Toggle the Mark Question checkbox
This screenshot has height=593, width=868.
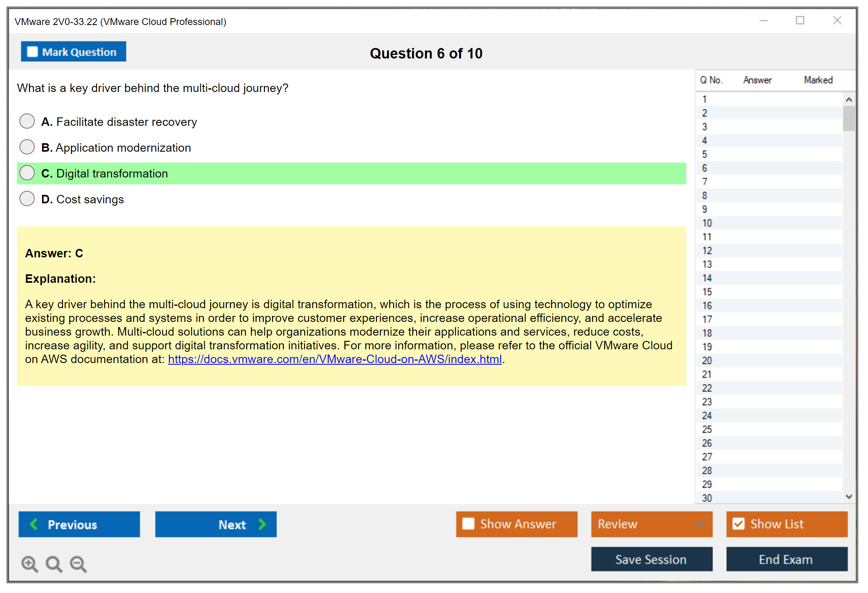click(32, 52)
